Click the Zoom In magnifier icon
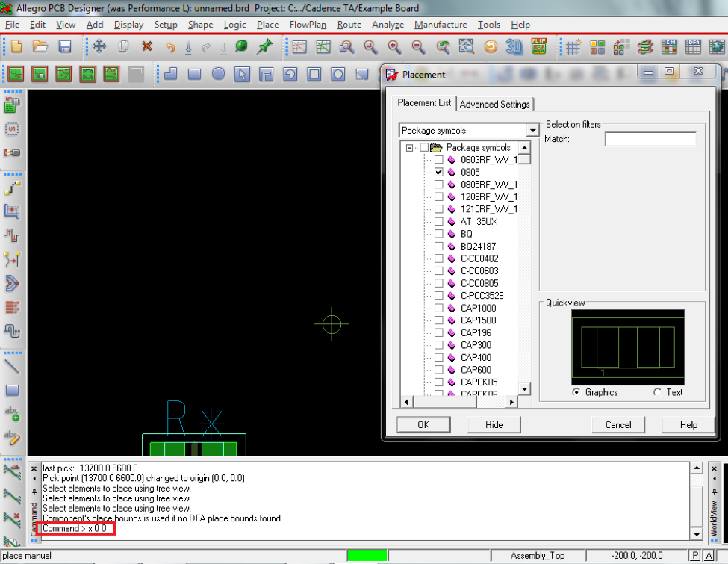Image resolution: width=728 pixels, height=564 pixels. [394, 46]
